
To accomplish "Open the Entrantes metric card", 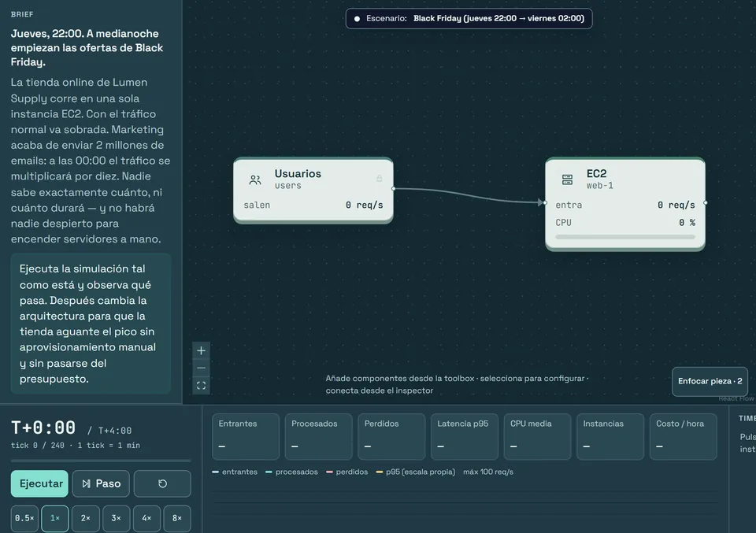I will pyautogui.click(x=246, y=436).
